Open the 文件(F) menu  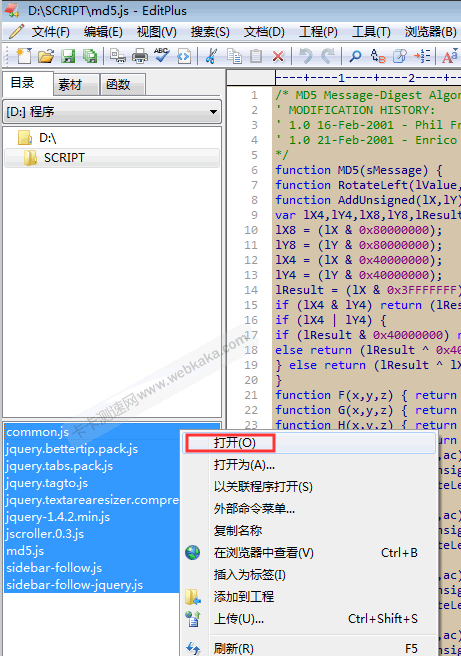point(50,32)
